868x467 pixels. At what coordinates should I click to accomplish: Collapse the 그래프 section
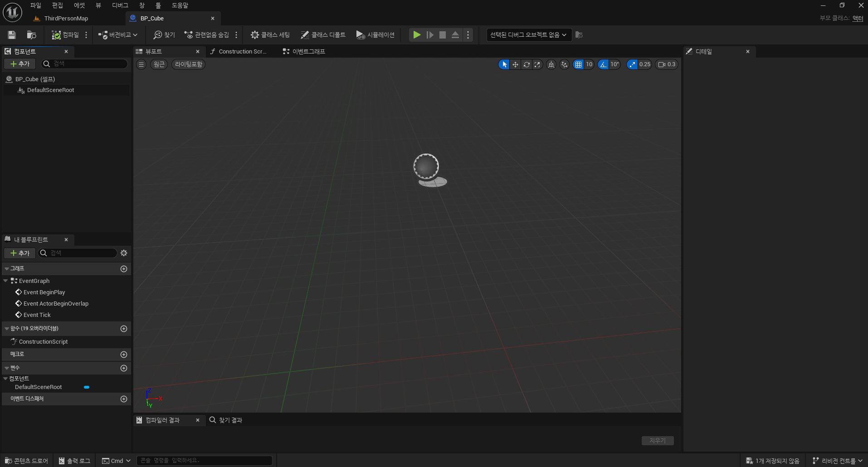click(x=7, y=269)
